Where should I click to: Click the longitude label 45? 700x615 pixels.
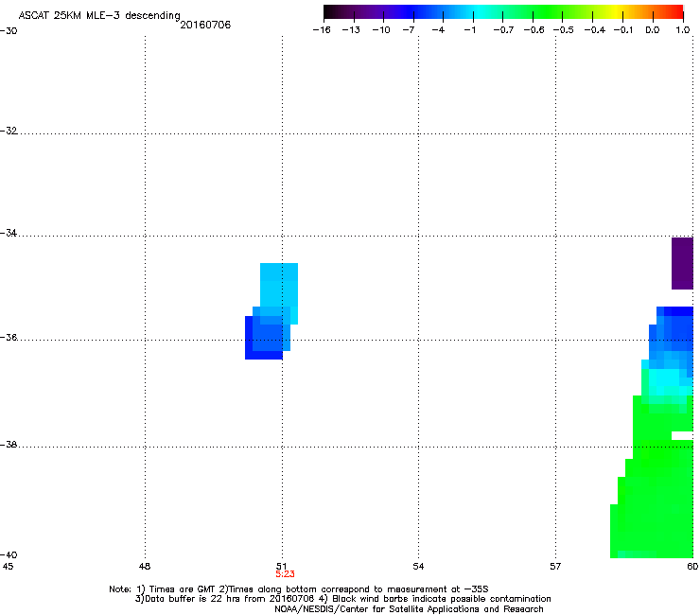click(8, 567)
